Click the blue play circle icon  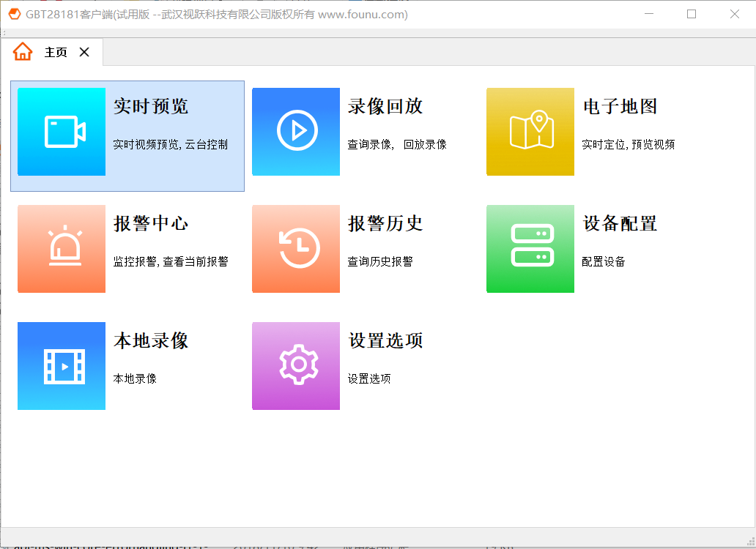pos(296,132)
